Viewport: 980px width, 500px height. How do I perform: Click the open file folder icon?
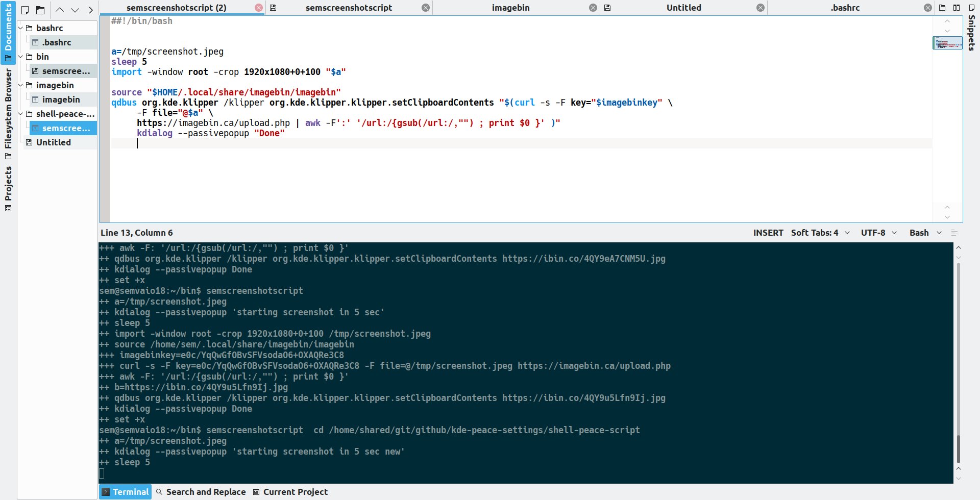coord(40,10)
